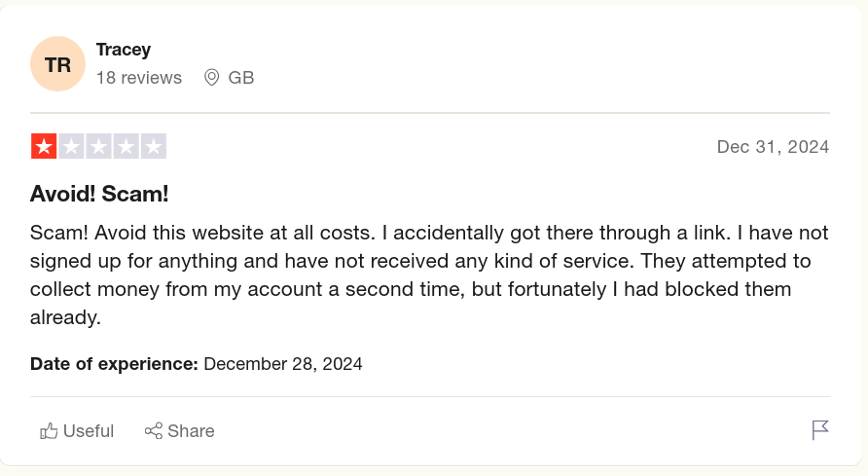Click the Dec 31, 2024 review date
868x476 pixels.
tap(773, 147)
